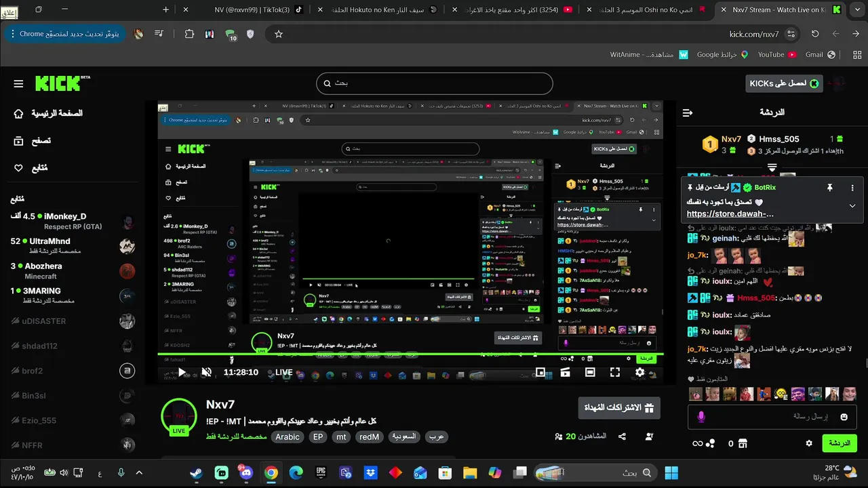Open 3MARING channel in sidebar

point(71,296)
